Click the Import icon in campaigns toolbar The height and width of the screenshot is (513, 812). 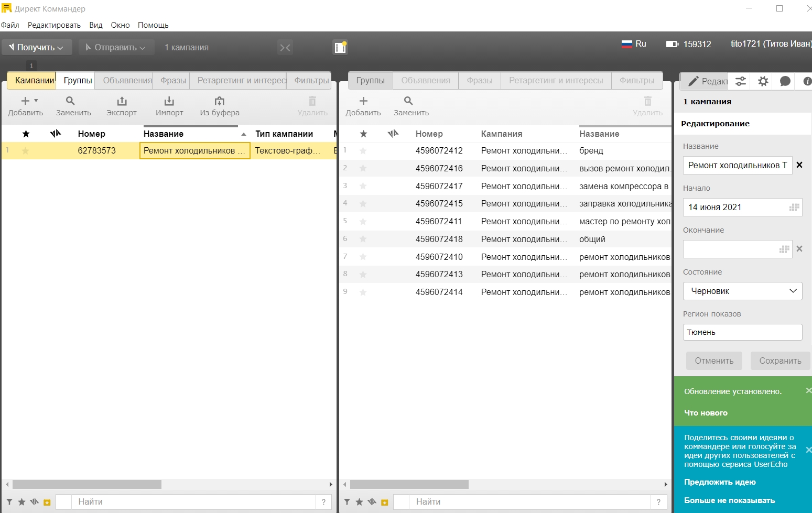pos(169,101)
